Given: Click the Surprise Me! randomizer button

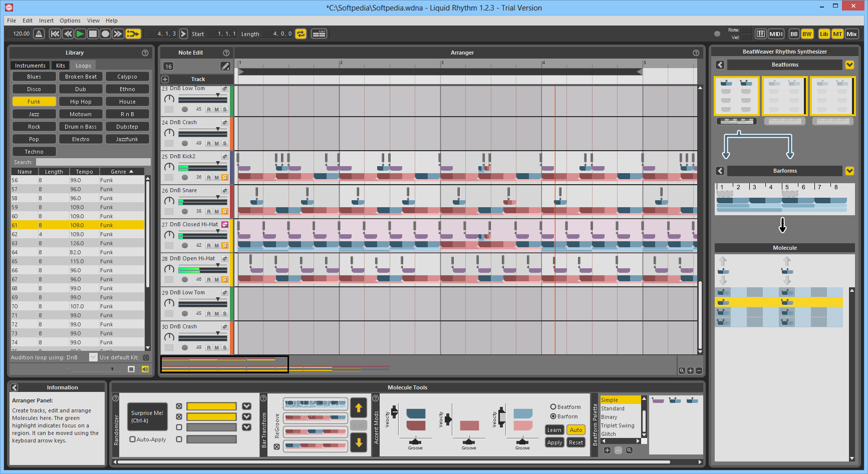Looking at the screenshot, I should click(x=147, y=416).
